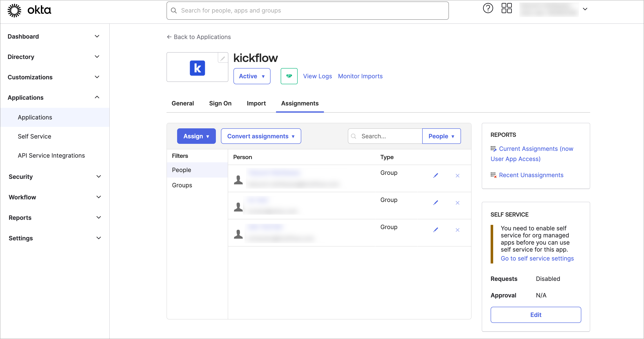Open the Convert assignments dropdown

(261, 136)
